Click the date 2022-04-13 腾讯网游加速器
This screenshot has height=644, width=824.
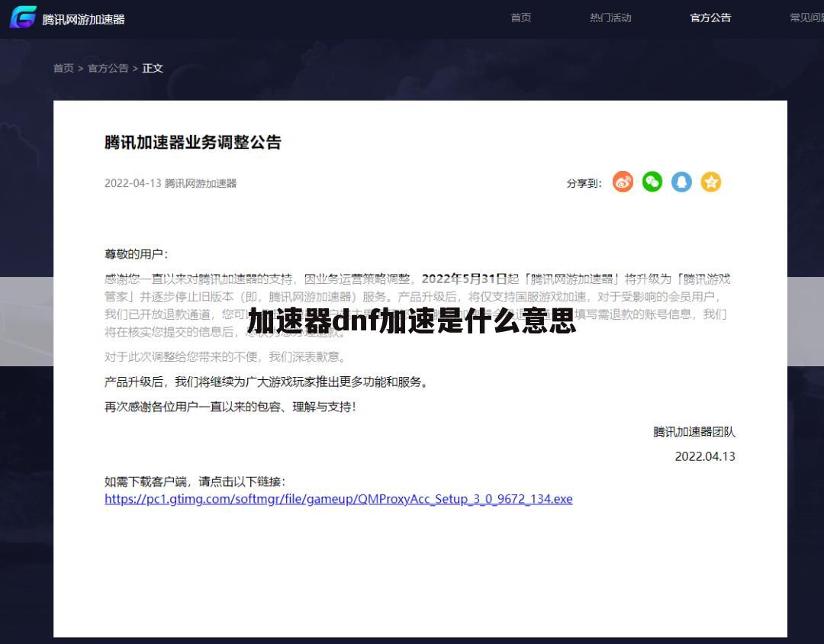tap(170, 183)
